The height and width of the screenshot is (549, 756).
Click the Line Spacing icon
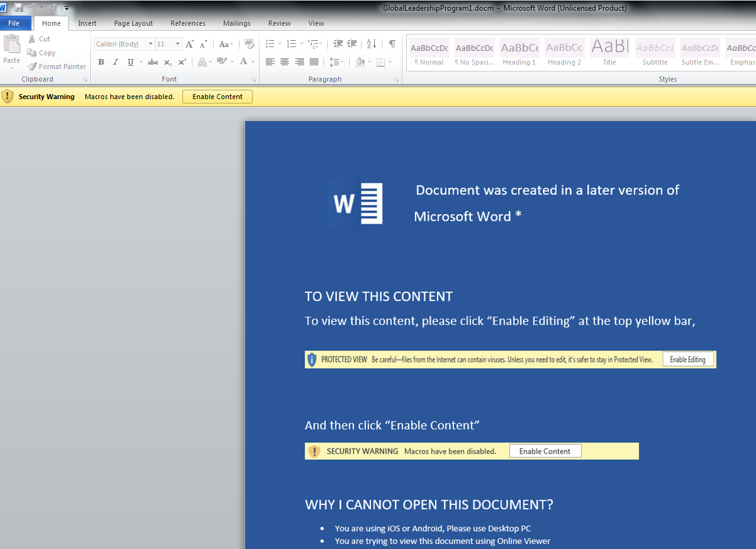click(x=334, y=62)
